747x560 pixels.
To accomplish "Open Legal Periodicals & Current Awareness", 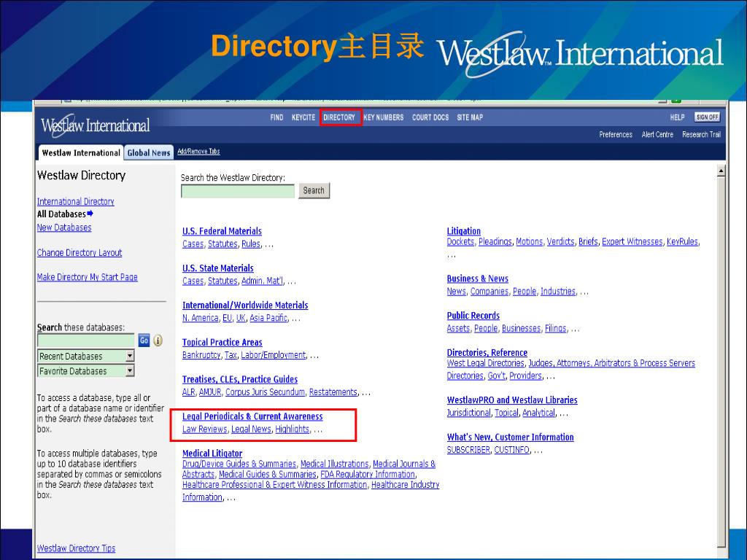I will coord(252,416).
